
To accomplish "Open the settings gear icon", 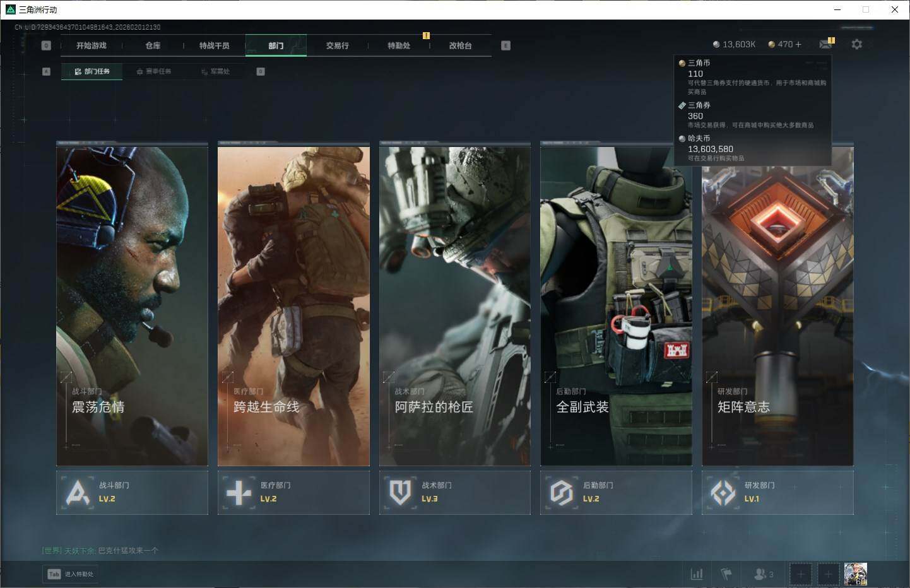I will pyautogui.click(x=856, y=44).
